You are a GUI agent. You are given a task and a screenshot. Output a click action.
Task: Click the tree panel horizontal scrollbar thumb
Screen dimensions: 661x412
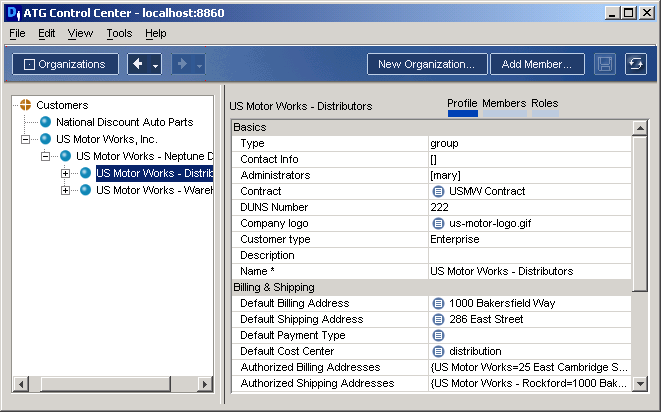pyautogui.click(x=105, y=384)
